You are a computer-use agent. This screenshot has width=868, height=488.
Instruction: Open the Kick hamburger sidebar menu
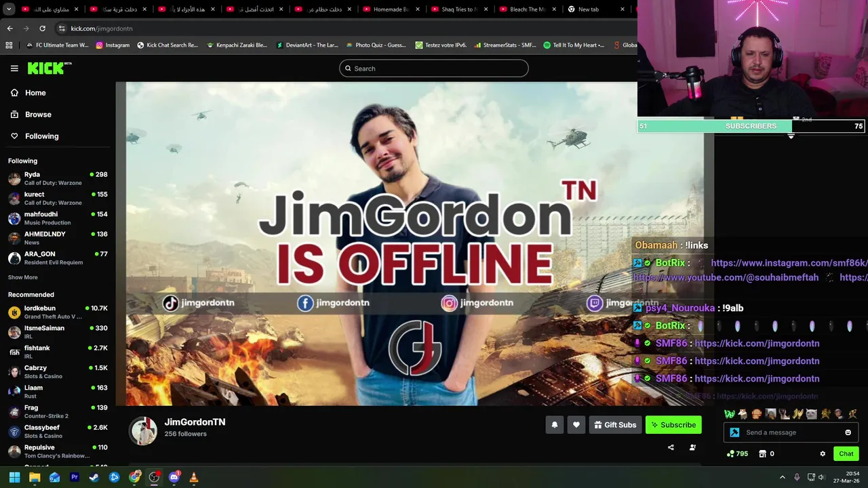click(14, 68)
